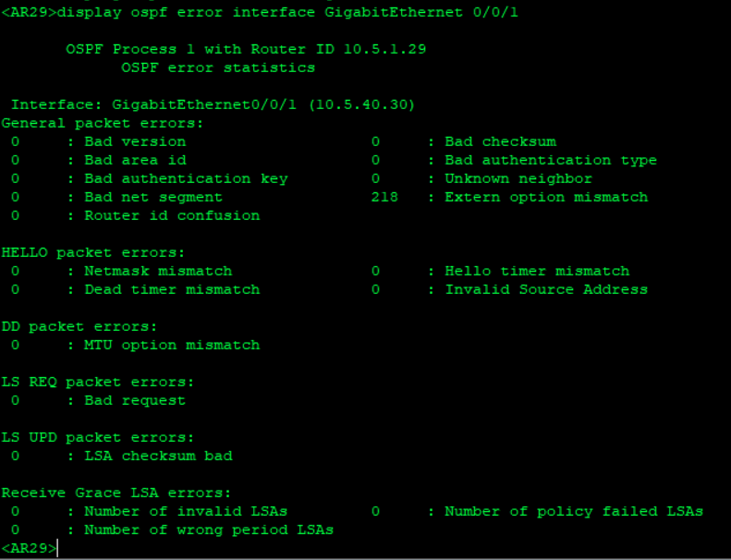Click the MTU option mismatch label
The height and width of the screenshot is (560, 731).
pos(172,345)
